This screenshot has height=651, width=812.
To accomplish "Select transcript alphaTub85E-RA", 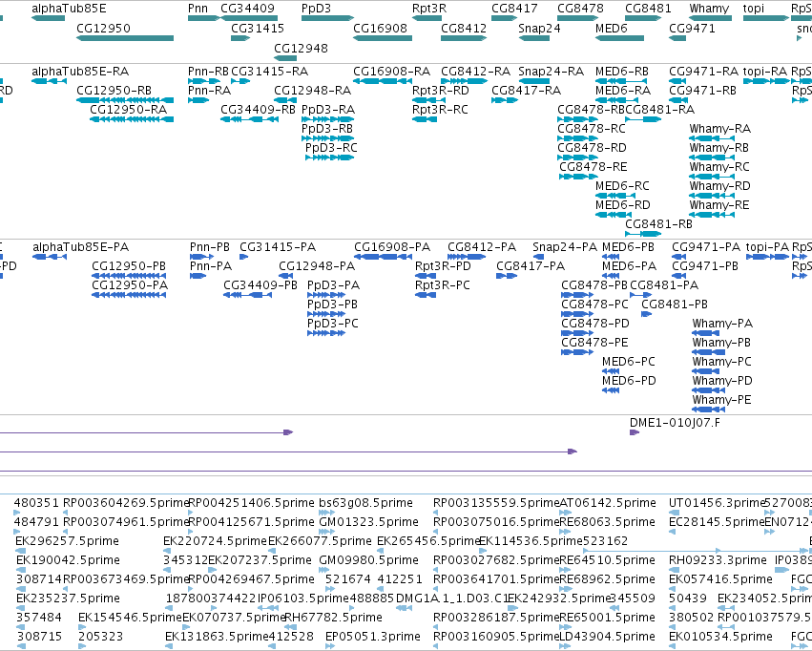I will click(80, 72).
